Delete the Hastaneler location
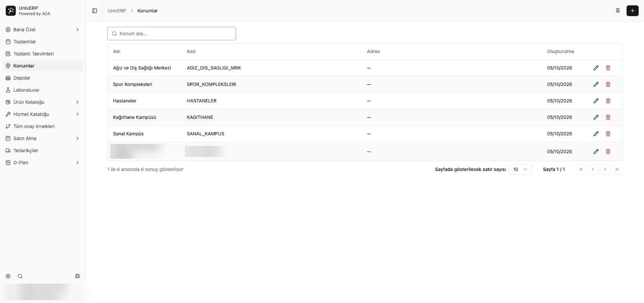Screen dimensions: 644x303 click(608, 101)
